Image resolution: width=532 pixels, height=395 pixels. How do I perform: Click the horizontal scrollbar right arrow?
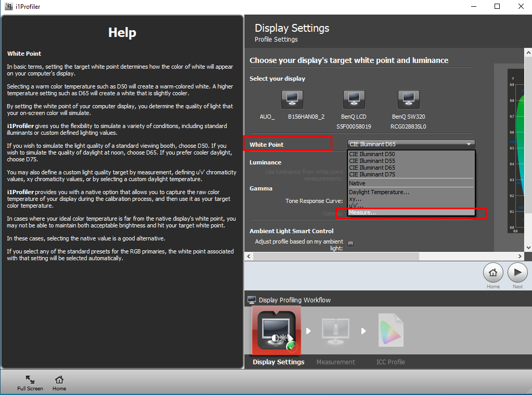520,256
